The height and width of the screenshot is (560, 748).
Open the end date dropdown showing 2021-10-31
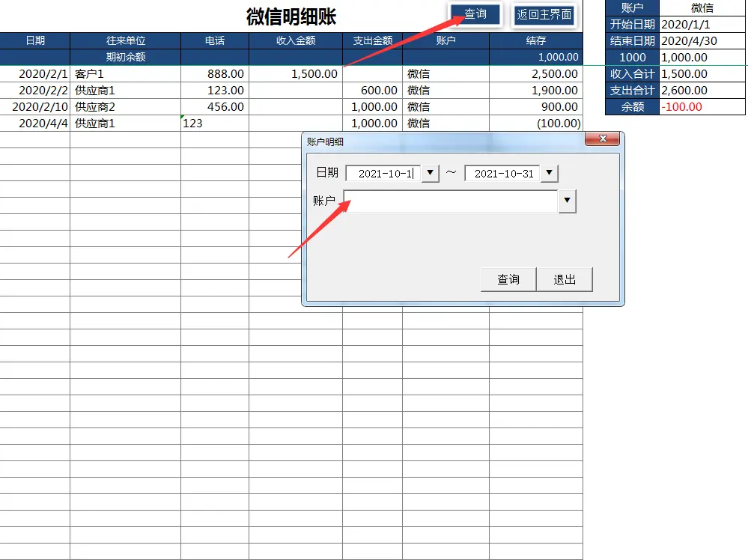pos(550,173)
